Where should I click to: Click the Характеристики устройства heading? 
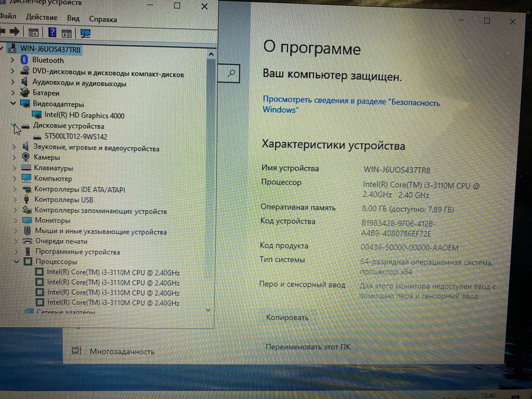pos(333,145)
